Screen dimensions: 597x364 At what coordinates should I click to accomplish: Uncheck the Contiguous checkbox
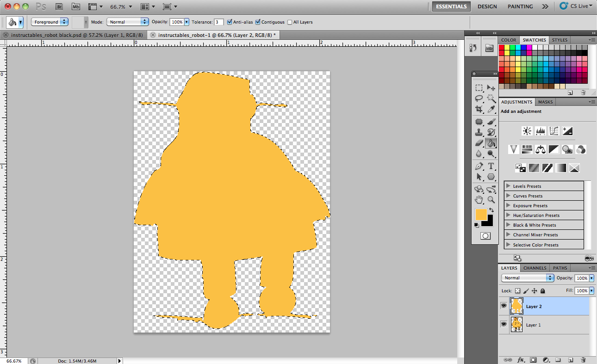click(x=258, y=22)
